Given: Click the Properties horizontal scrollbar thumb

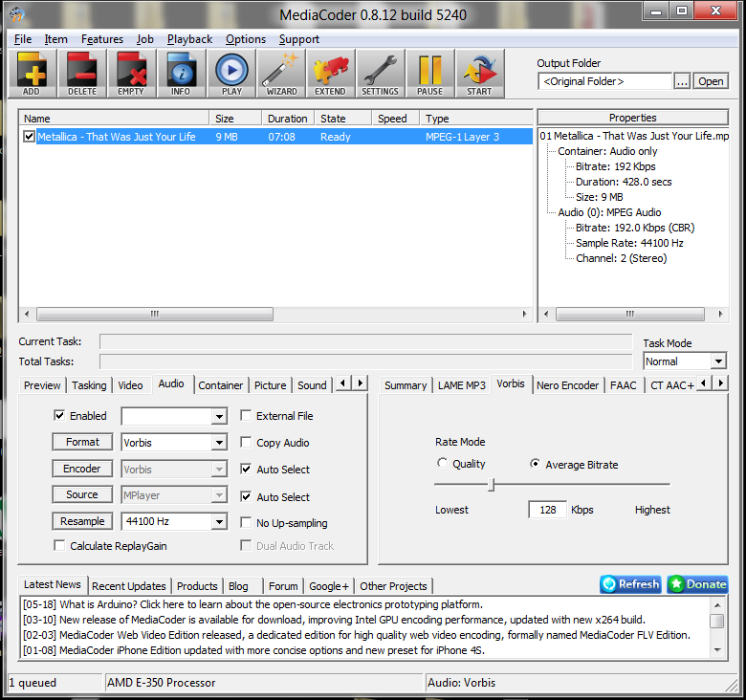Looking at the screenshot, I should point(630,314).
